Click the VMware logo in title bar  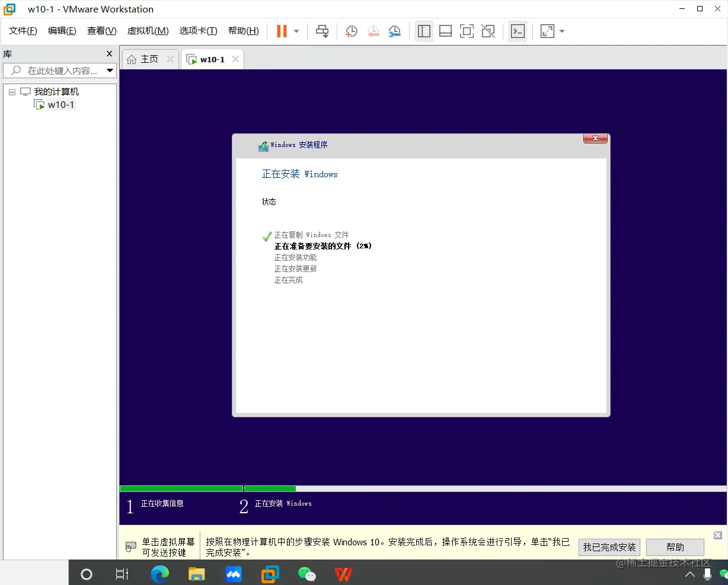click(x=9, y=9)
